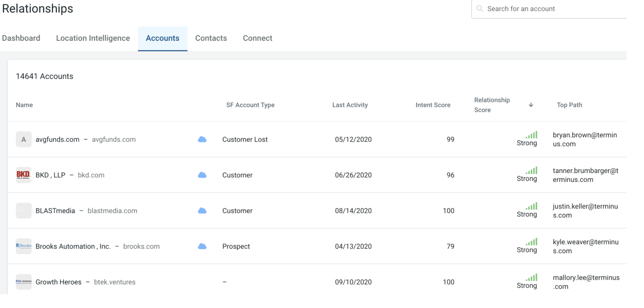Click the BLASTmedia relationship strength bars
The width and height of the screenshot is (644, 308).
(x=532, y=206)
